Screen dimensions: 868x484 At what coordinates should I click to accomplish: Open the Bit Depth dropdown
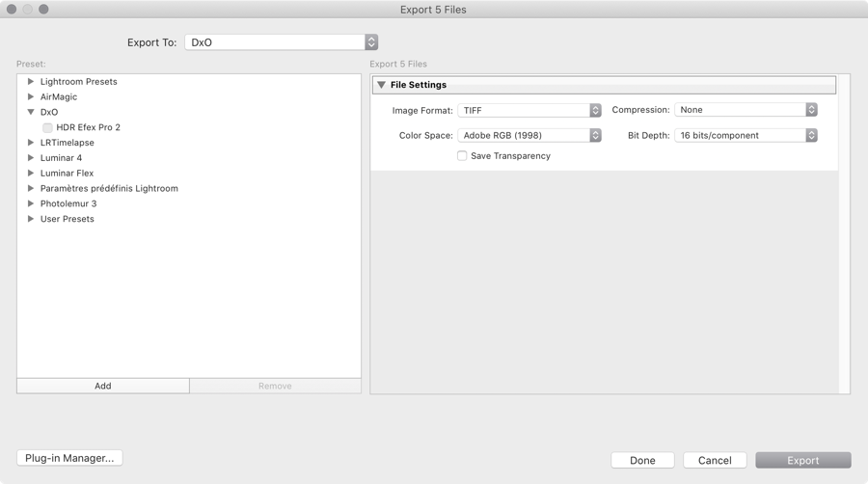click(x=746, y=135)
